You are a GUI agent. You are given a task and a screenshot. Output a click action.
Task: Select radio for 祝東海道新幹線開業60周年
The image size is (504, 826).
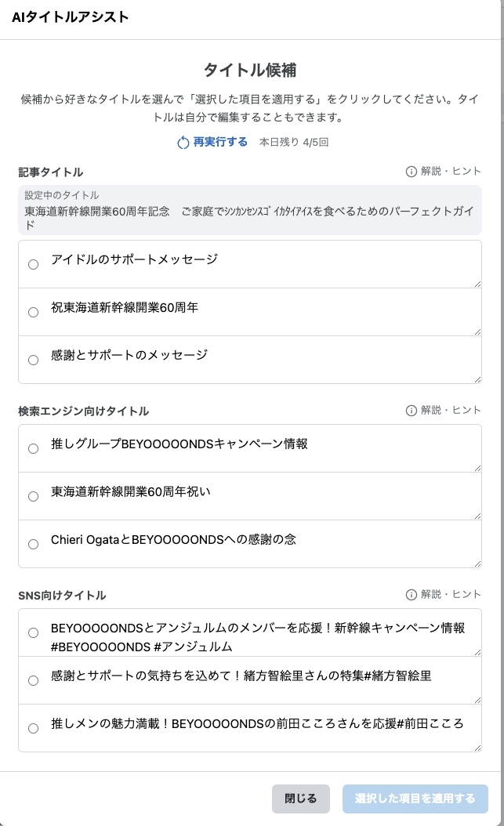point(33,313)
